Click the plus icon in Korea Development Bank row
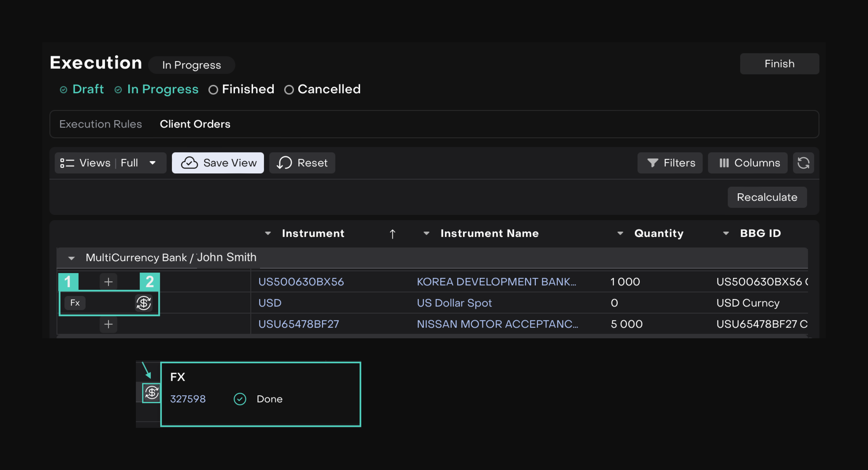 pos(108,282)
